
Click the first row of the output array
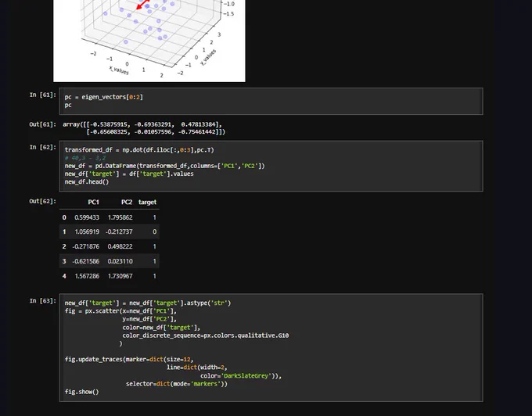coord(142,124)
